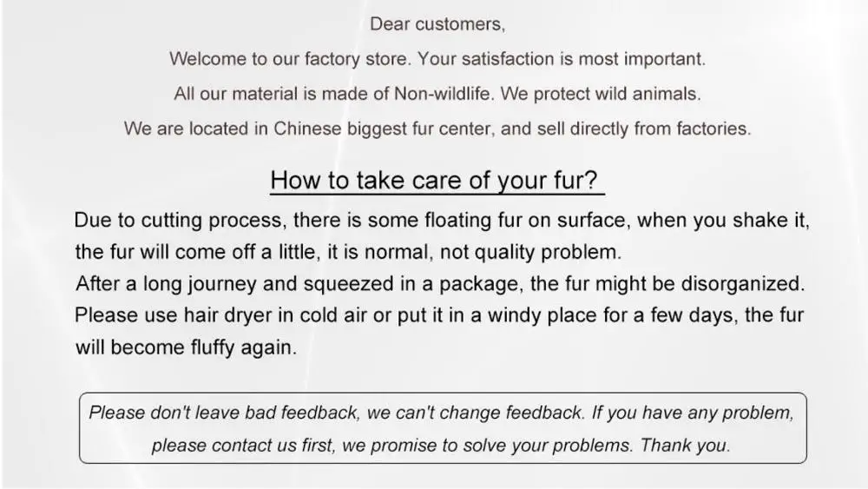This screenshot has height=489, width=868.
Task: Click the 'All our material is made of Non-wildlife' line
Action: pyautogui.click(x=333, y=94)
